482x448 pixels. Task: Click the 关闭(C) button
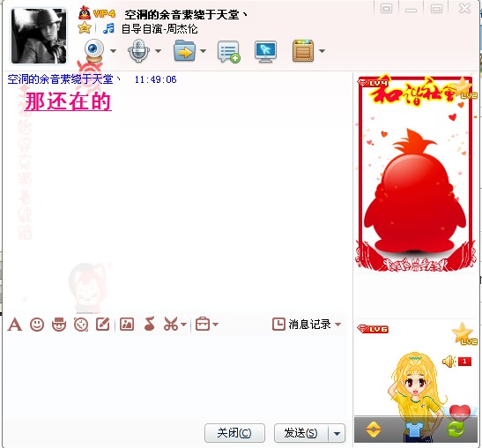234,433
